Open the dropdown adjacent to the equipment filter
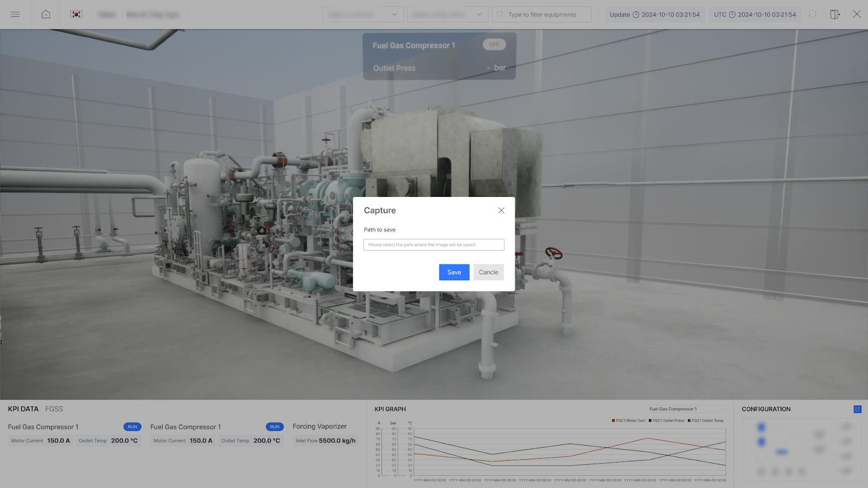The image size is (868, 488). point(447,15)
